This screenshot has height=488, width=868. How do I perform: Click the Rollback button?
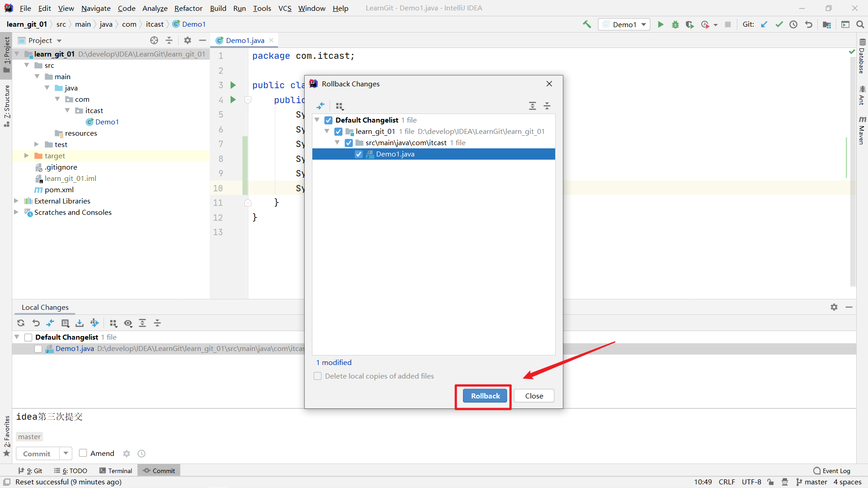(x=485, y=396)
